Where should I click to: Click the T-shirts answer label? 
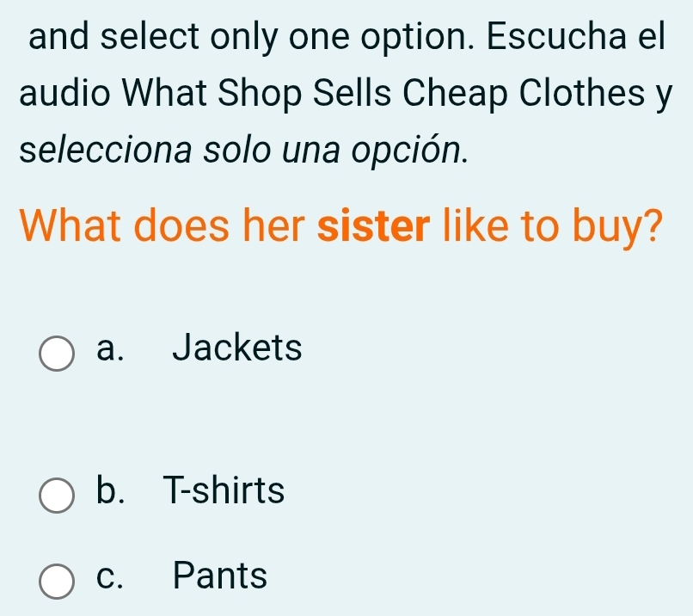coord(224,492)
